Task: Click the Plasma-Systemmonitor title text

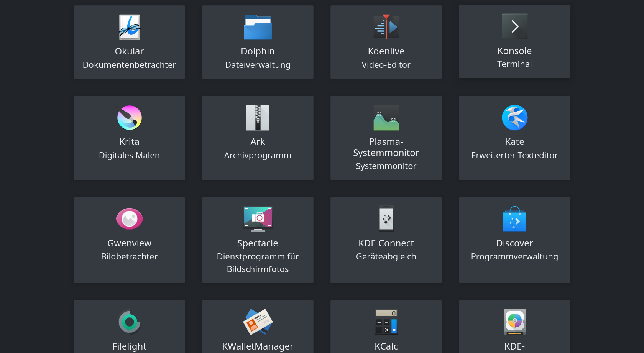Action: point(386,148)
